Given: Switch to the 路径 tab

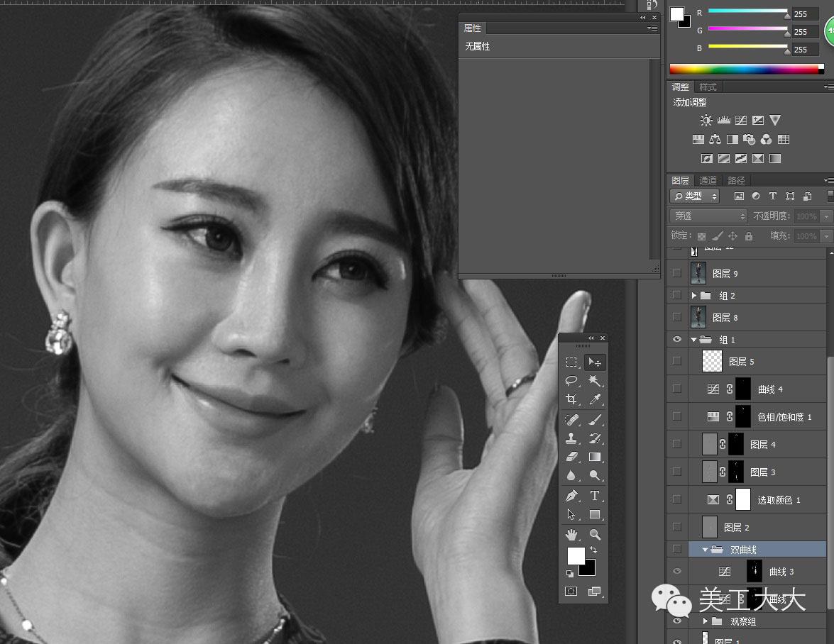Looking at the screenshot, I should click(x=736, y=181).
